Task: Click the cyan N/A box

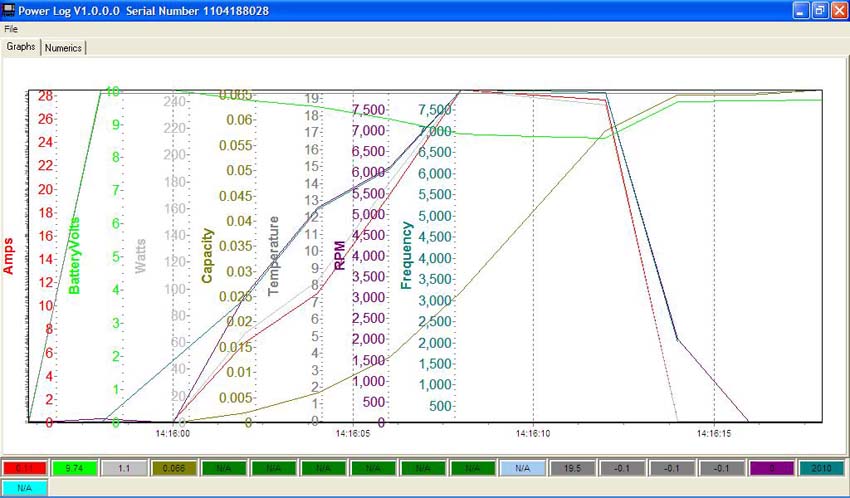Action: (24, 488)
